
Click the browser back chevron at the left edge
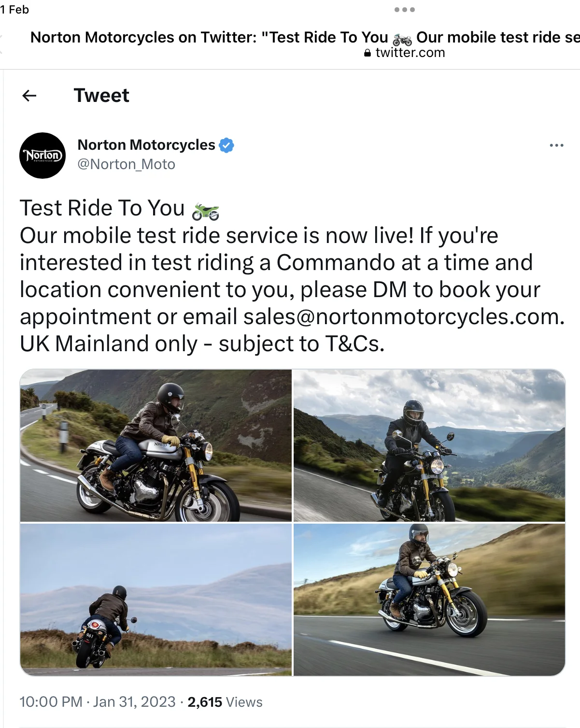(1, 44)
